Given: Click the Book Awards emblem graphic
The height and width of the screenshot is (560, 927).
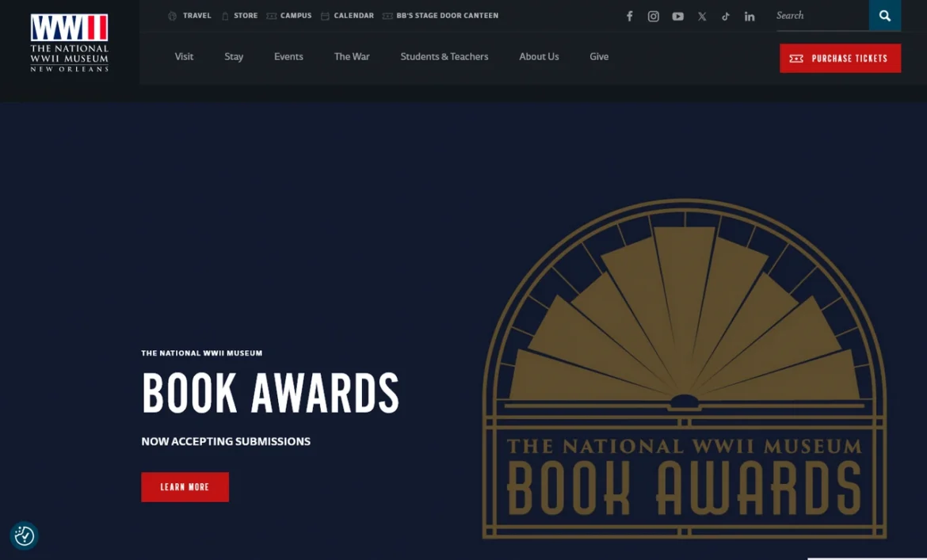Looking at the screenshot, I should point(684,368).
